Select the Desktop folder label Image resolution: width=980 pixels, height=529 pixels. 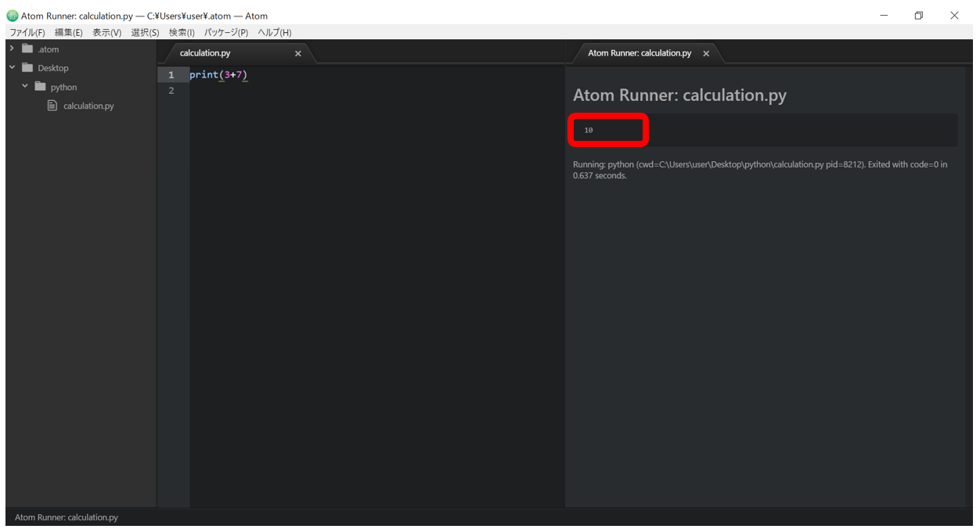point(53,68)
